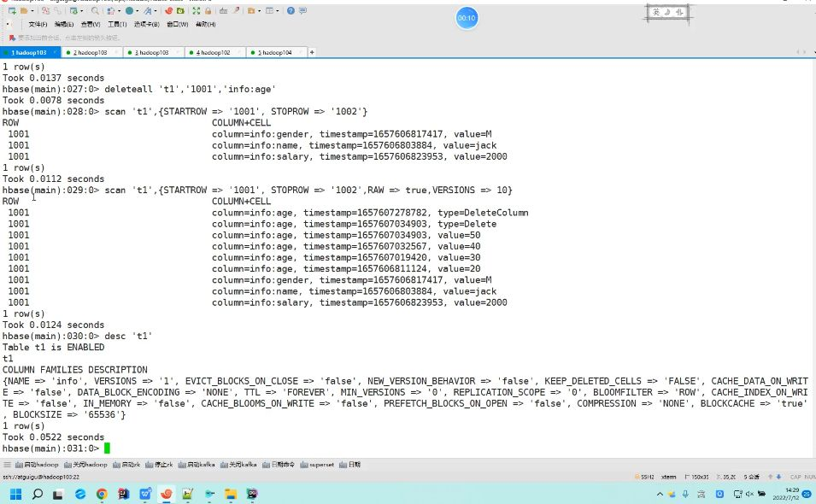Toggle the speaker mute icon in system tray

coord(749,494)
